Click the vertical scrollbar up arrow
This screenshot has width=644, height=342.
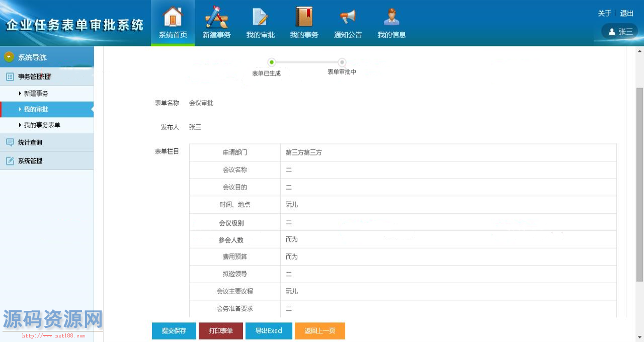point(640,51)
